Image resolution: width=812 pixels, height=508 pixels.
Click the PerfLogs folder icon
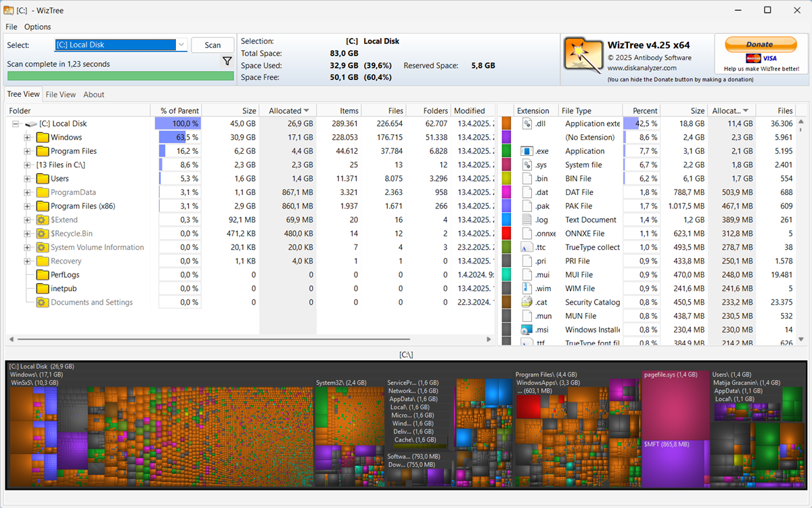43,275
